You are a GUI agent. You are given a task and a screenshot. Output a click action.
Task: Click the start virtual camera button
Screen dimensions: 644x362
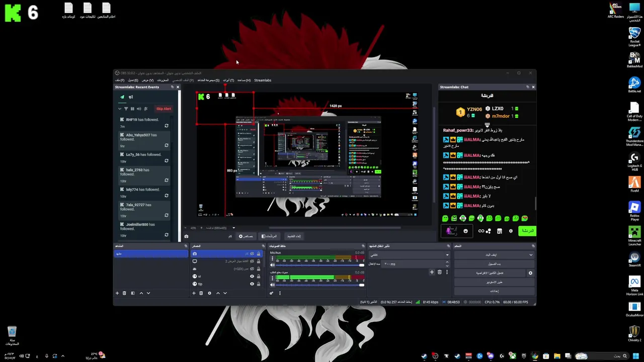tap(490, 273)
